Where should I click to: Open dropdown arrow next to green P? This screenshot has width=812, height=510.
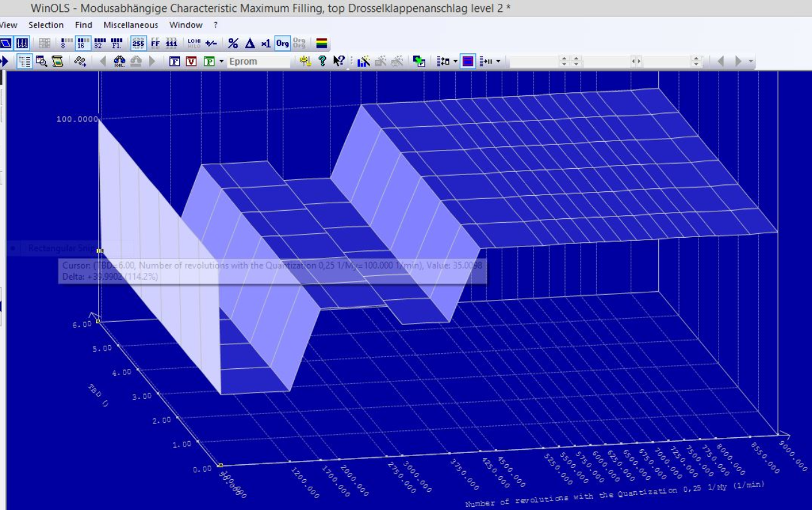click(221, 61)
